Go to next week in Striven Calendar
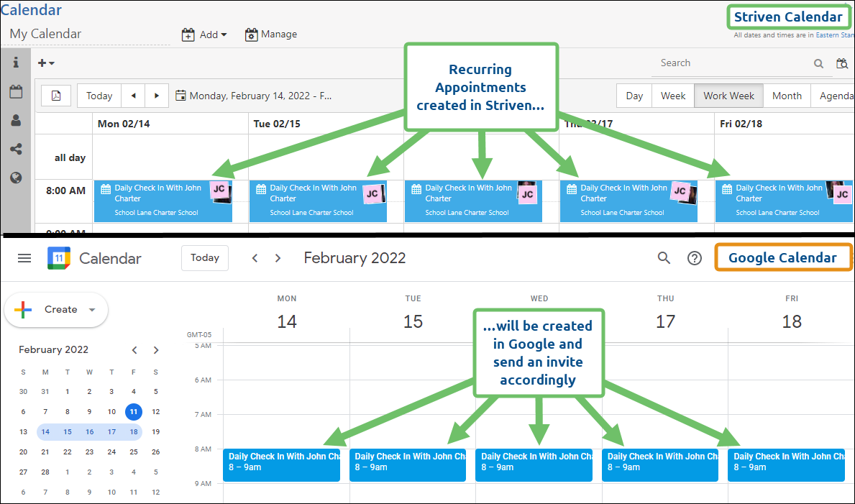The width and height of the screenshot is (855, 504). pos(157,96)
